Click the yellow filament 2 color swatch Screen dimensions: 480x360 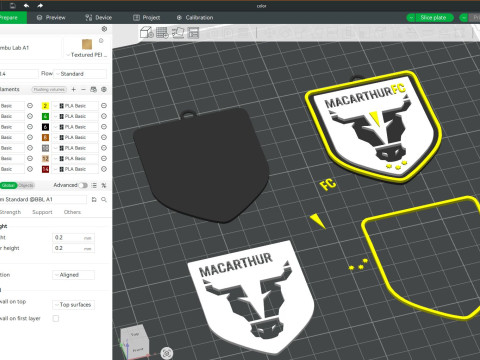pos(45,106)
